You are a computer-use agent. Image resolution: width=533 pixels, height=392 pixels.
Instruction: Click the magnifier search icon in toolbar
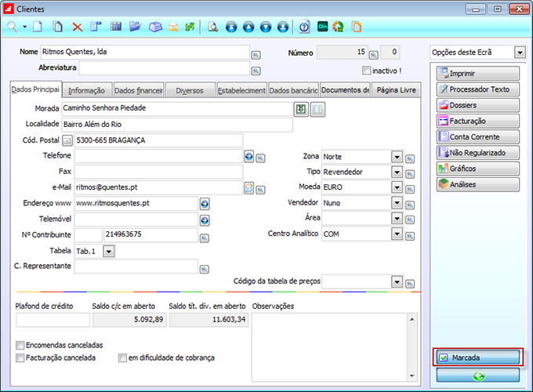pyautogui.click(x=13, y=27)
